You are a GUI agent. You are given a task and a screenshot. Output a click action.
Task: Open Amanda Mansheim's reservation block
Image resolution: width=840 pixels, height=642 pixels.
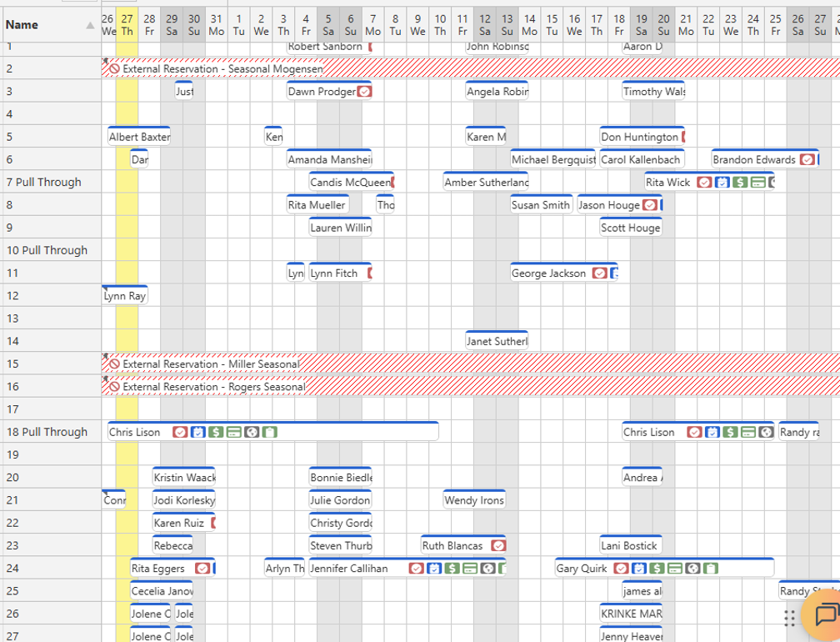click(329, 159)
